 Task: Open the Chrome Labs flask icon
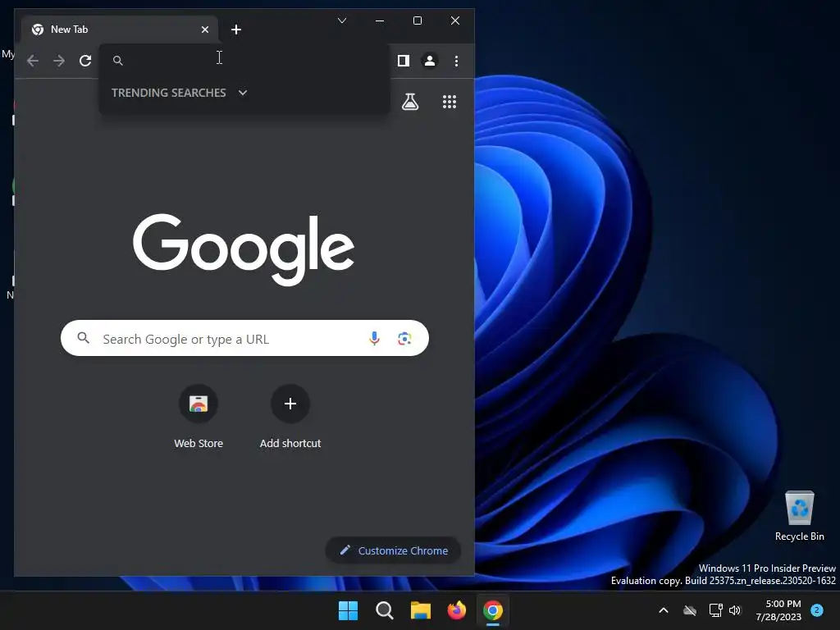[x=410, y=102]
